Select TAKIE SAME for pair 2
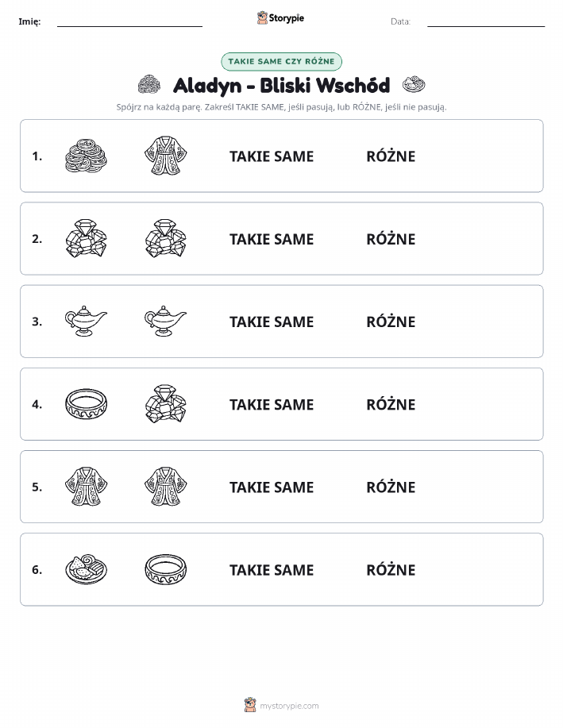 tap(272, 239)
